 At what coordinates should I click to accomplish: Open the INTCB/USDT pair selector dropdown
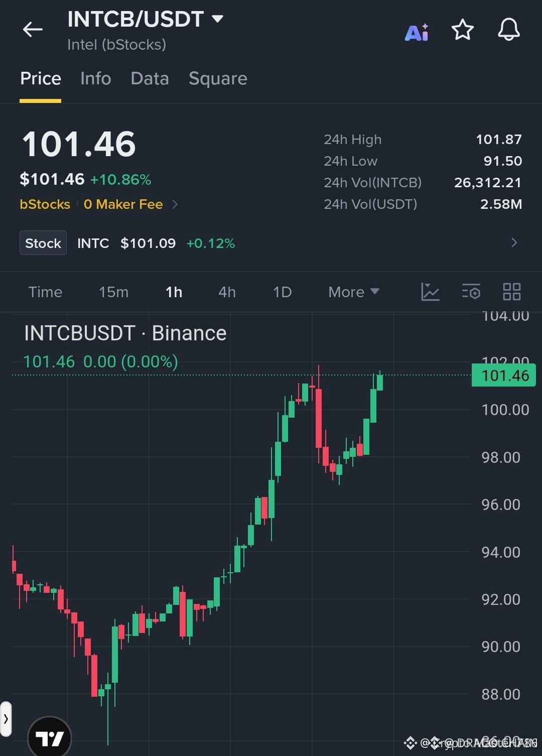145,20
